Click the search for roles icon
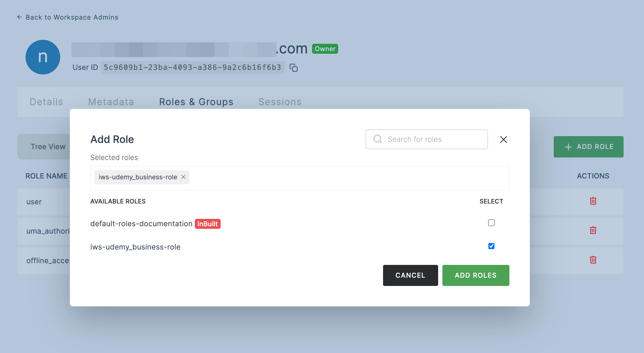Image resolution: width=644 pixels, height=353 pixels. coord(377,139)
